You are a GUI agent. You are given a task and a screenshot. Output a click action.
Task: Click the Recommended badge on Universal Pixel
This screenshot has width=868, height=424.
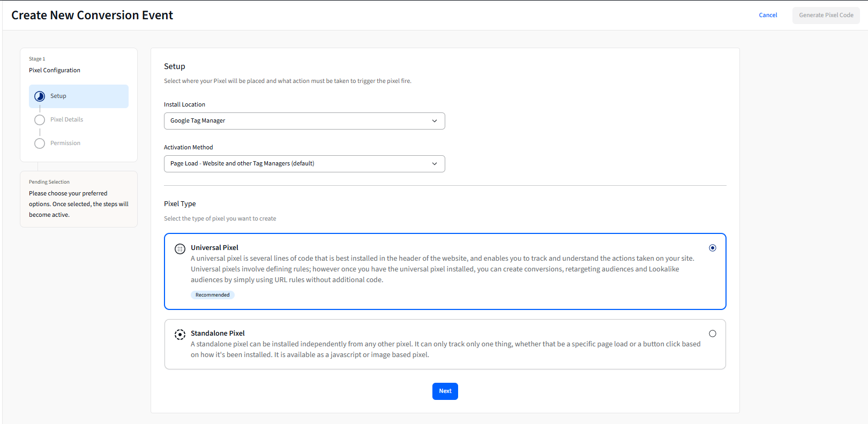tap(213, 295)
